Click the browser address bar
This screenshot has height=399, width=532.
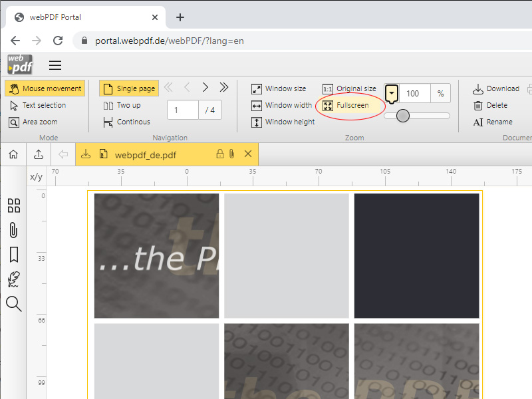click(302, 41)
